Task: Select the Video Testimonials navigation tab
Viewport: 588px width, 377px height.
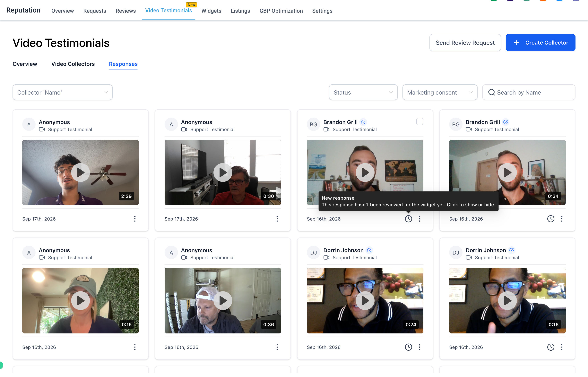Action: [169, 10]
